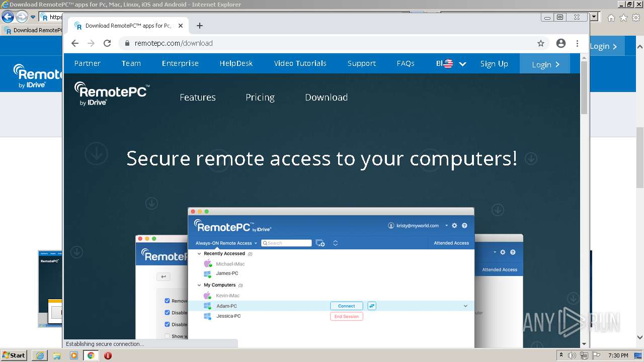Image resolution: width=644 pixels, height=362 pixels.
Task: Reload the page in Chrome
Action: click(107, 43)
